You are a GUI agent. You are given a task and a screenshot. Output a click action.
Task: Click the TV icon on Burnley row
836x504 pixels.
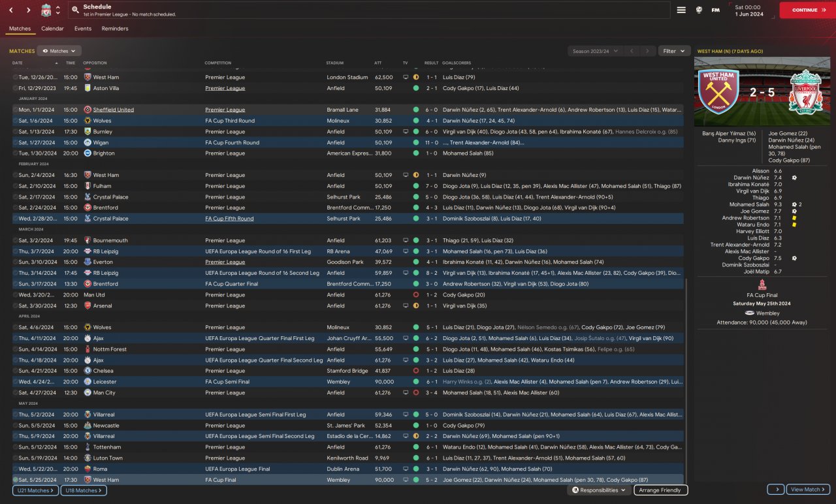coord(406,131)
